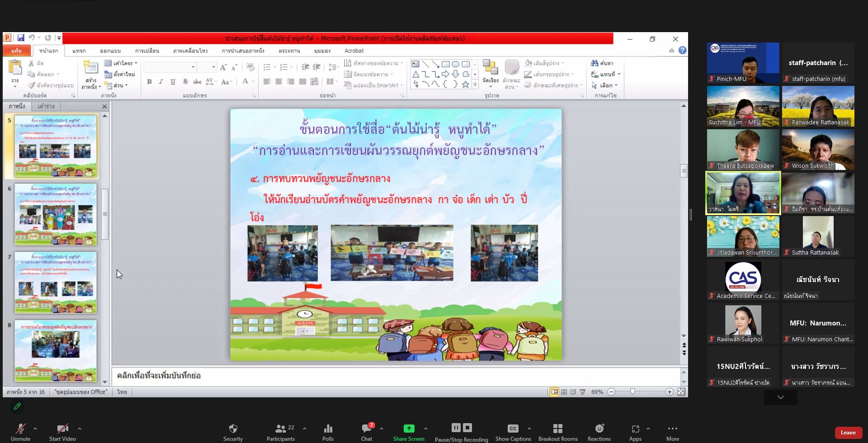The image size is (868, 443).
Task: Open the Security shield menu
Action: tap(233, 432)
